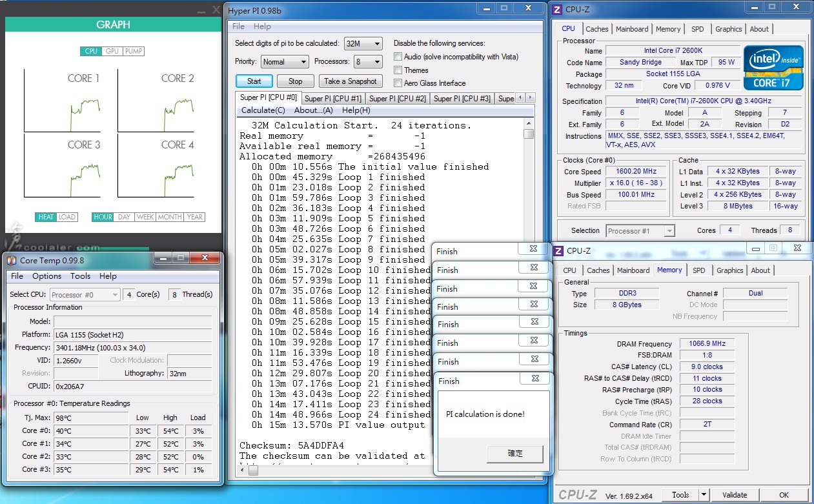Switch graph to LOAD mode
This screenshot has width=814, height=504.
(x=67, y=217)
